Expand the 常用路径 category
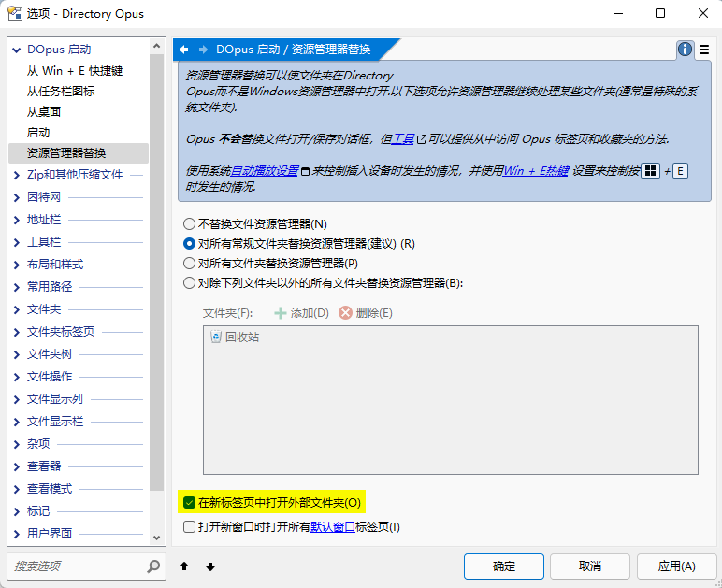 coord(17,287)
